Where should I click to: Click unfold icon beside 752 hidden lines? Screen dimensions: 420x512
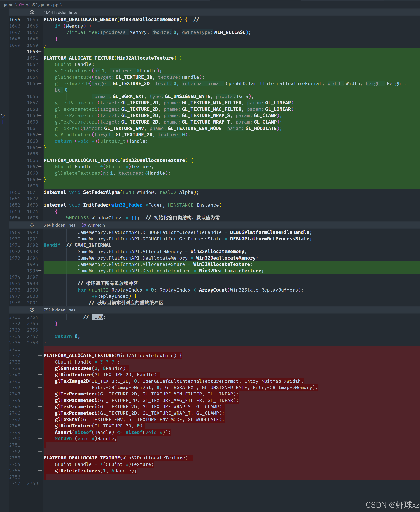[32, 310]
